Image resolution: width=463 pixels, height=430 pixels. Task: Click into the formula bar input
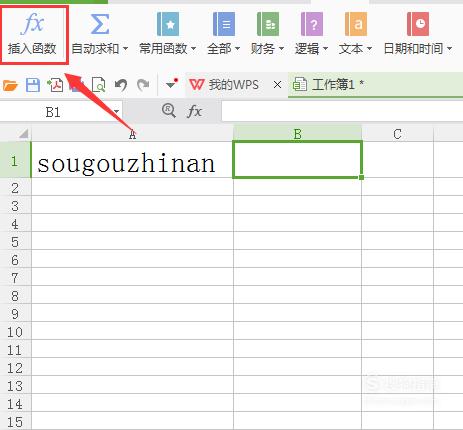click(x=342, y=111)
